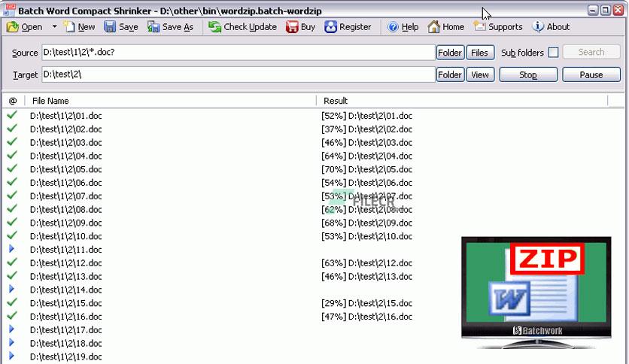Expand the Open button dropdown arrow
Viewport: 629px width, 364px height.
[54, 27]
